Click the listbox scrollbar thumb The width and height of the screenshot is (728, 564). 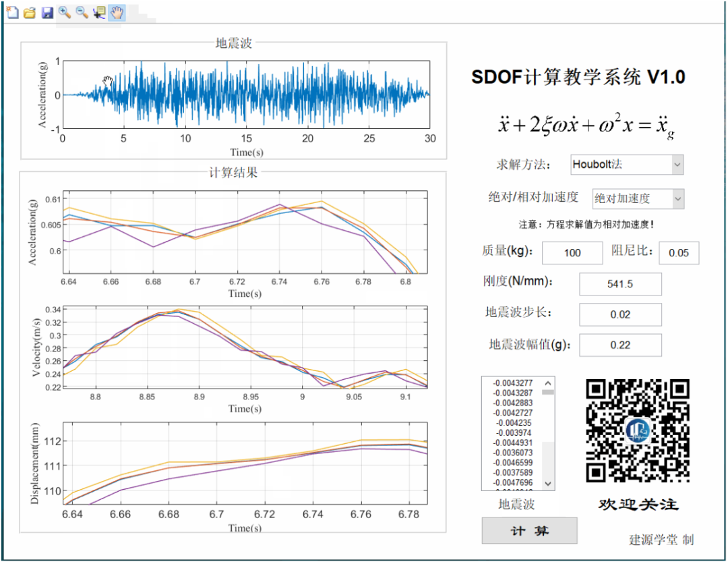coord(548,393)
